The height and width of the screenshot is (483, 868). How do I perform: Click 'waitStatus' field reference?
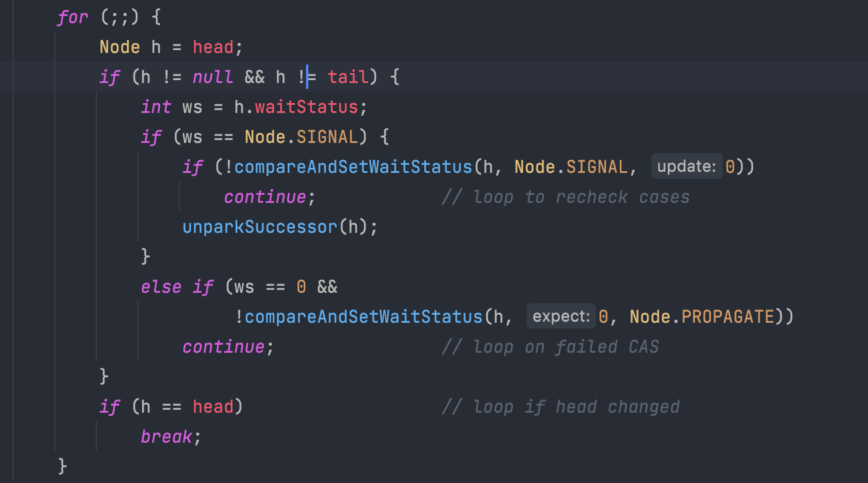point(307,107)
